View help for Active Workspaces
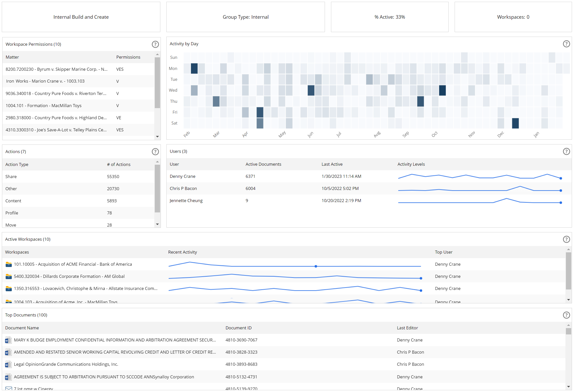The image size is (574, 392). [x=566, y=239]
